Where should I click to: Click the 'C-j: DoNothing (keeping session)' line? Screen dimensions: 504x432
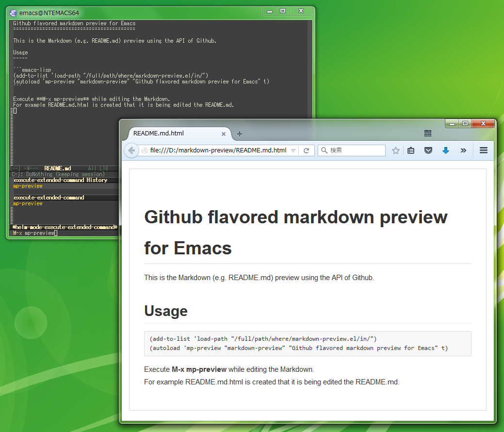point(58,174)
